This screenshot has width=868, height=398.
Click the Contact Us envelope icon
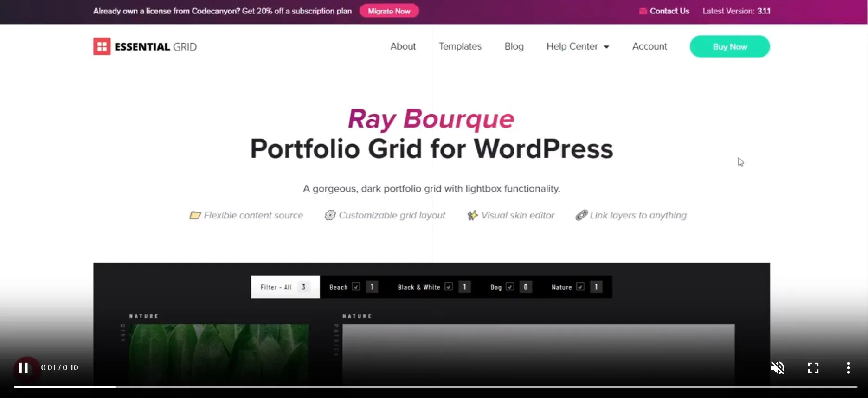(643, 11)
